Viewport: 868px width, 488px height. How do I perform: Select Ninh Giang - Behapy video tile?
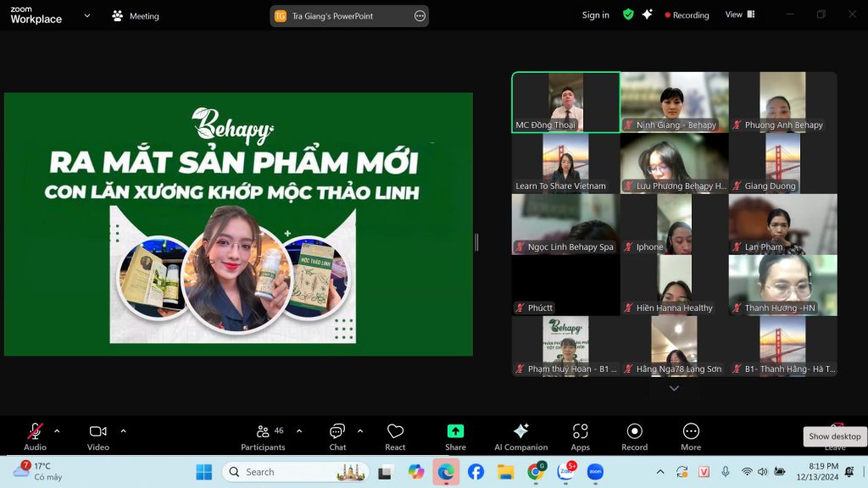(674, 103)
